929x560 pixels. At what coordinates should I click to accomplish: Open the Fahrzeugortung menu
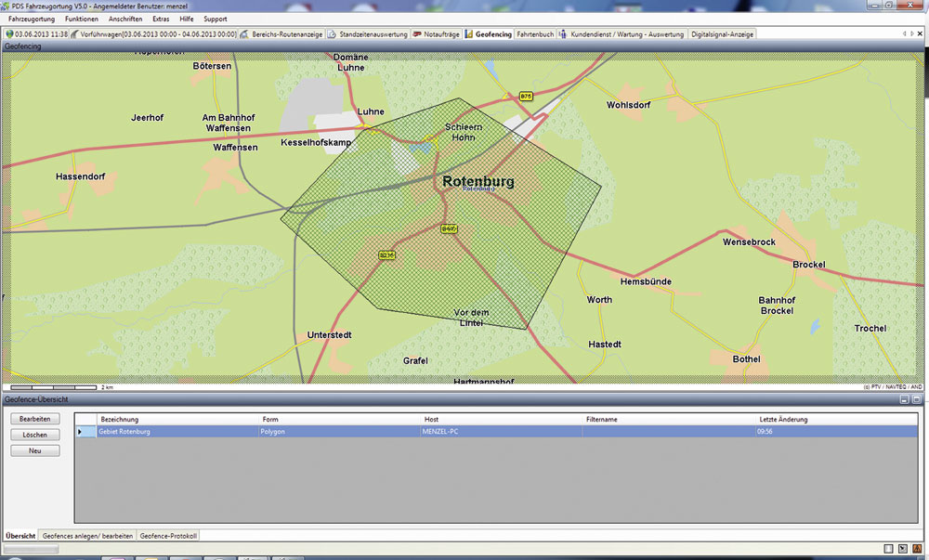(x=32, y=19)
